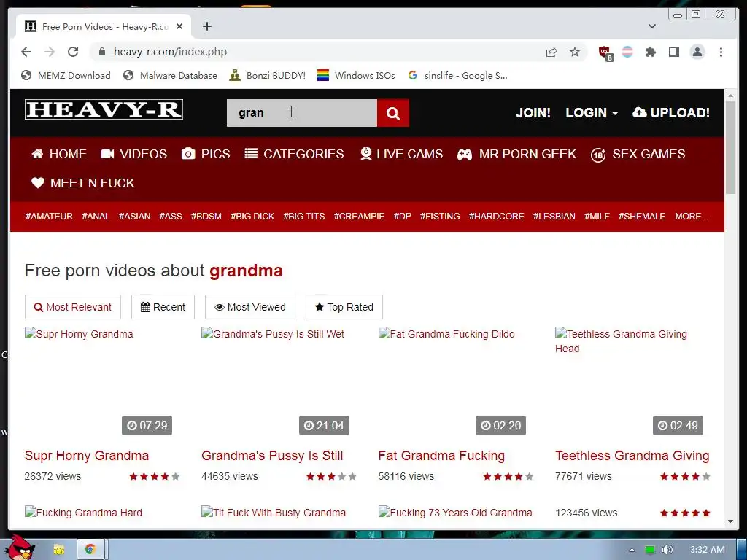Open the SEX GAMES nav item
This screenshot has width=747, height=560.
638,154
